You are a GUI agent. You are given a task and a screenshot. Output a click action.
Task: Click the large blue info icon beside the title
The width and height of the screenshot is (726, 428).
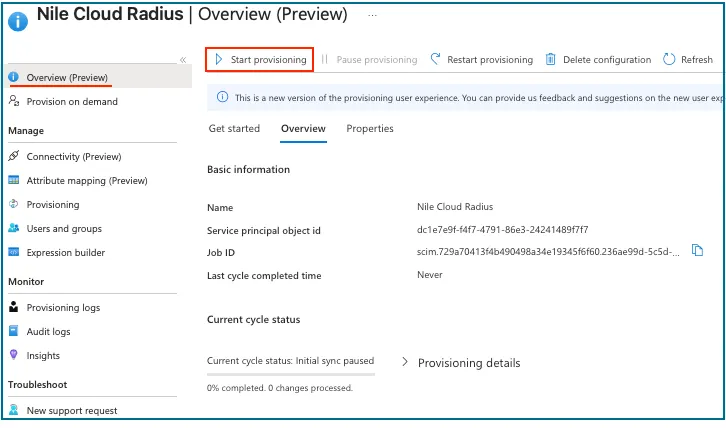18,21
